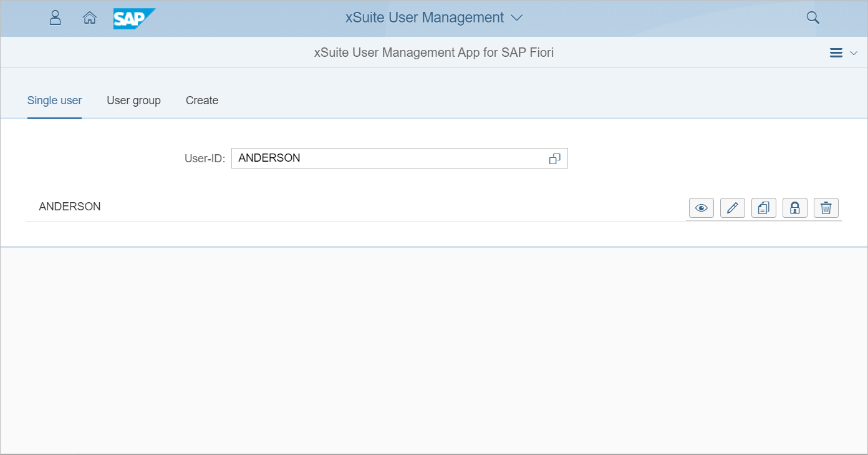Click the SAP logo
The width and height of the screenshot is (868, 455).
[133, 18]
